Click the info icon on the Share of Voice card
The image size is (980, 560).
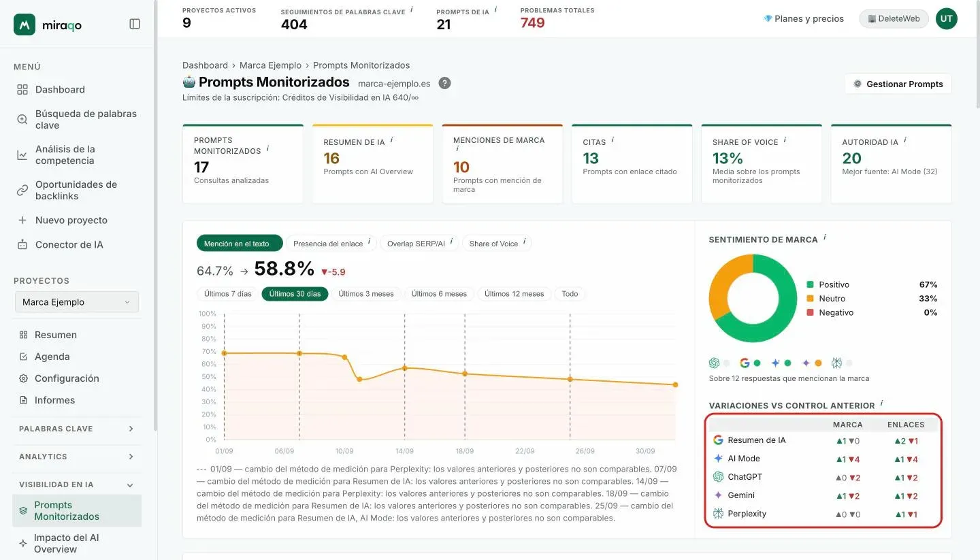coord(785,140)
